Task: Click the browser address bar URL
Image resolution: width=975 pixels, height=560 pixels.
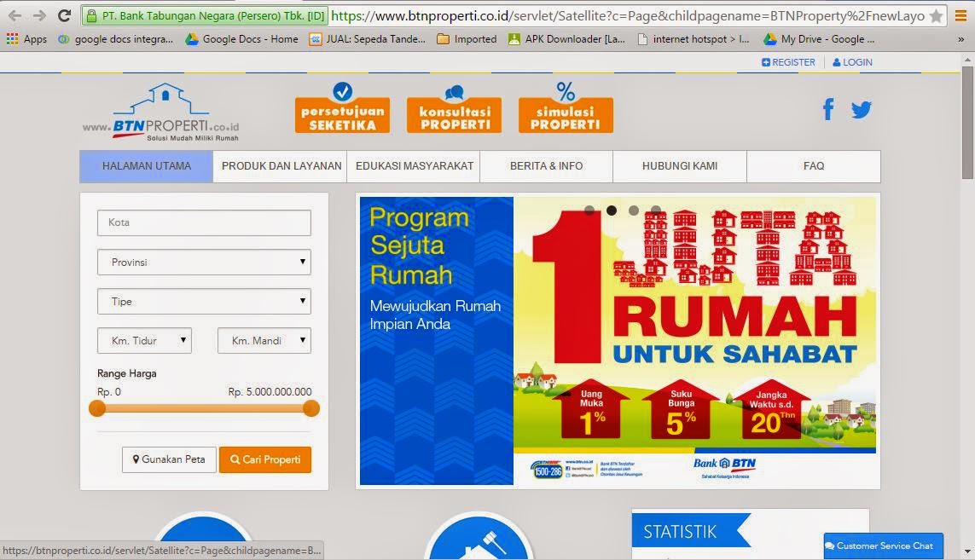Action: (628, 16)
